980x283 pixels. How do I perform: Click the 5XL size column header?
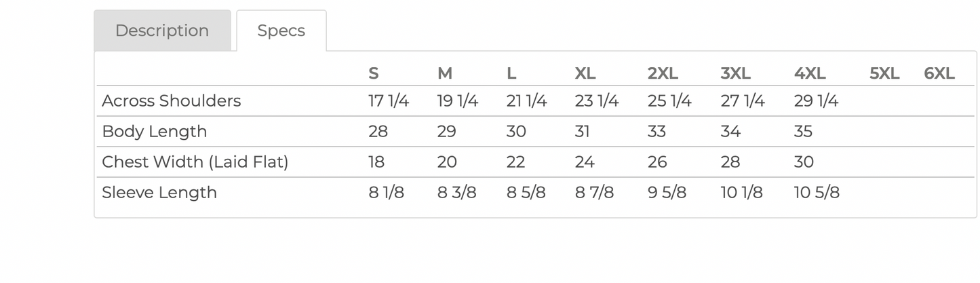pos(884,73)
